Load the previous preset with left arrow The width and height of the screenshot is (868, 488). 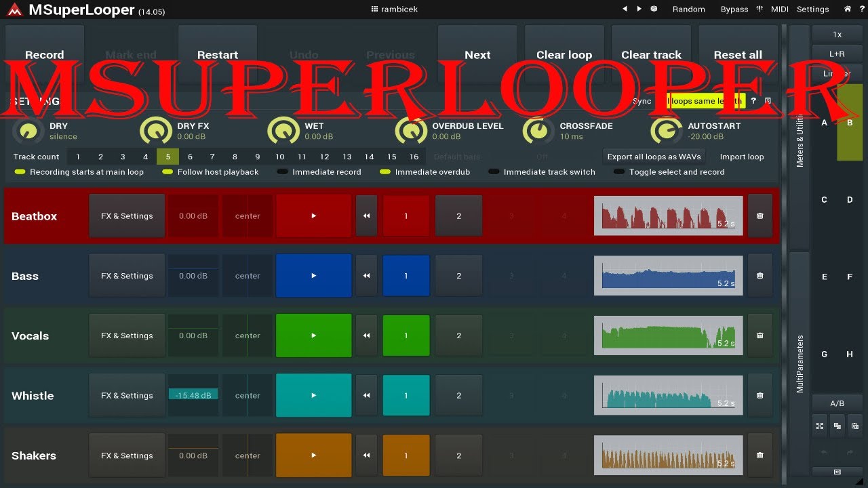click(625, 9)
